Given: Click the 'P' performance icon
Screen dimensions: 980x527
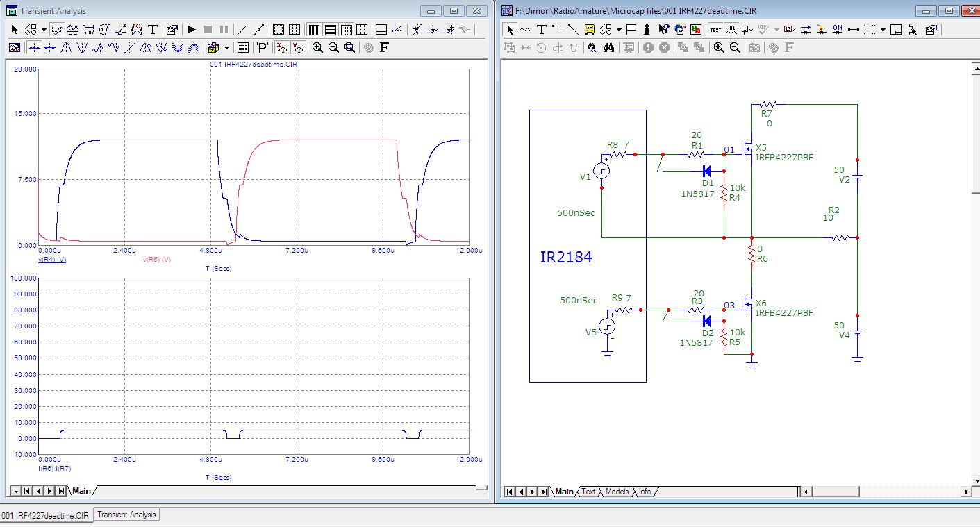Looking at the screenshot, I should 263,48.
